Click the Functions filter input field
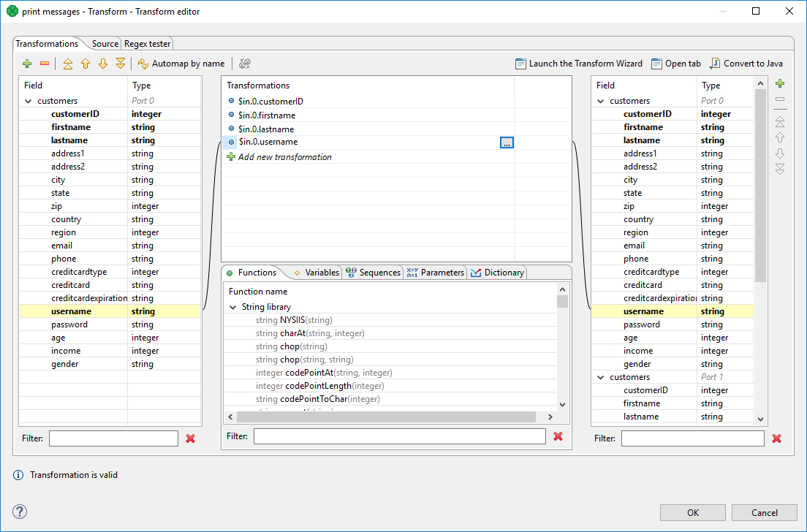This screenshot has height=532, width=807. click(399, 436)
